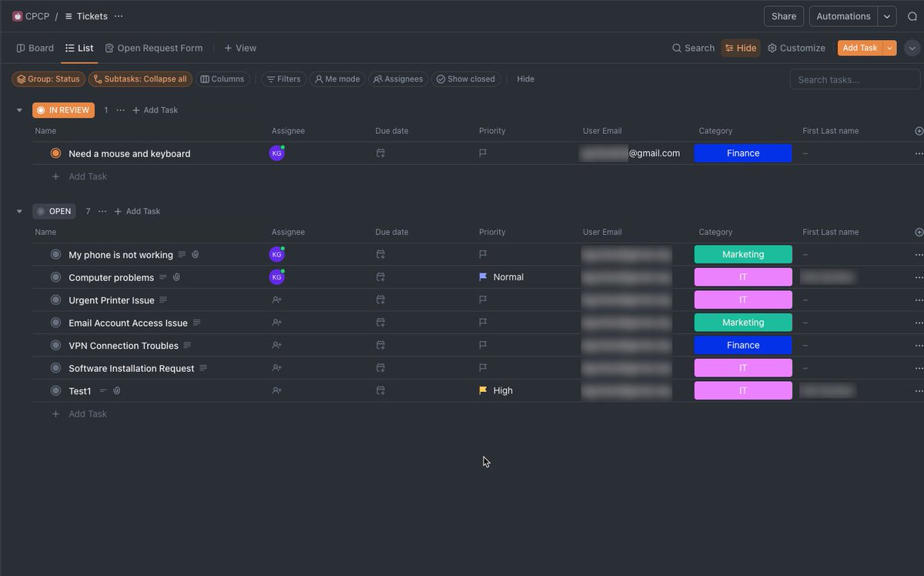This screenshot has height=576, width=924.
Task: Open the High priority dropdown for Test1
Action: (496, 390)
